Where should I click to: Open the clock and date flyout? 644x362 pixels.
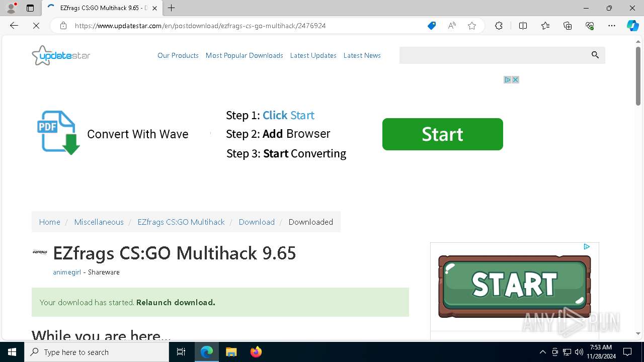601,352
